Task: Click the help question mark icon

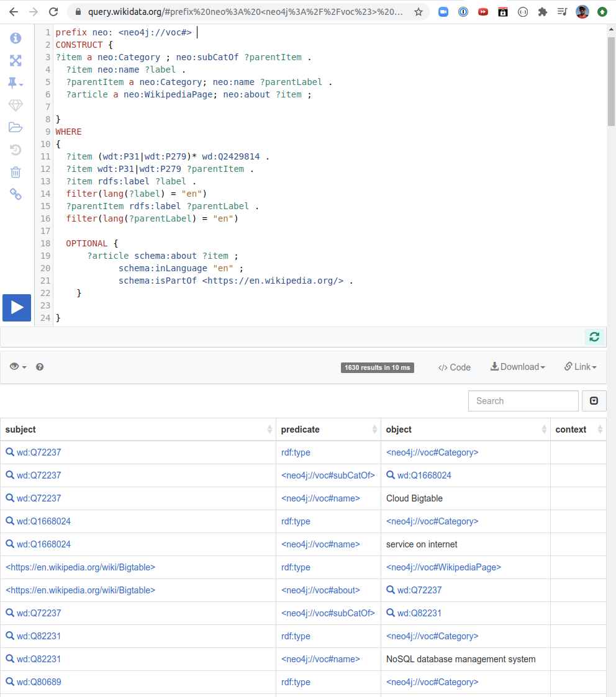Action: pyautogui.click(x=40, y=367)
